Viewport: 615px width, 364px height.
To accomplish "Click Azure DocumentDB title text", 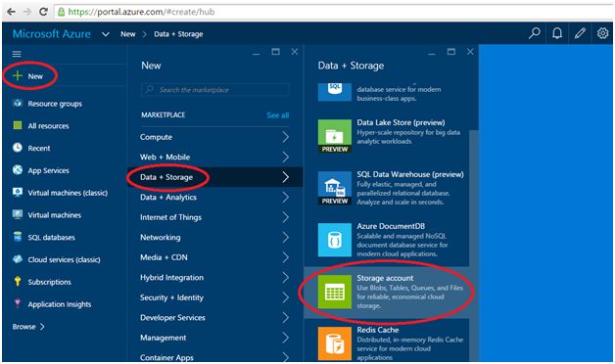I will click(x=391, y=226).
